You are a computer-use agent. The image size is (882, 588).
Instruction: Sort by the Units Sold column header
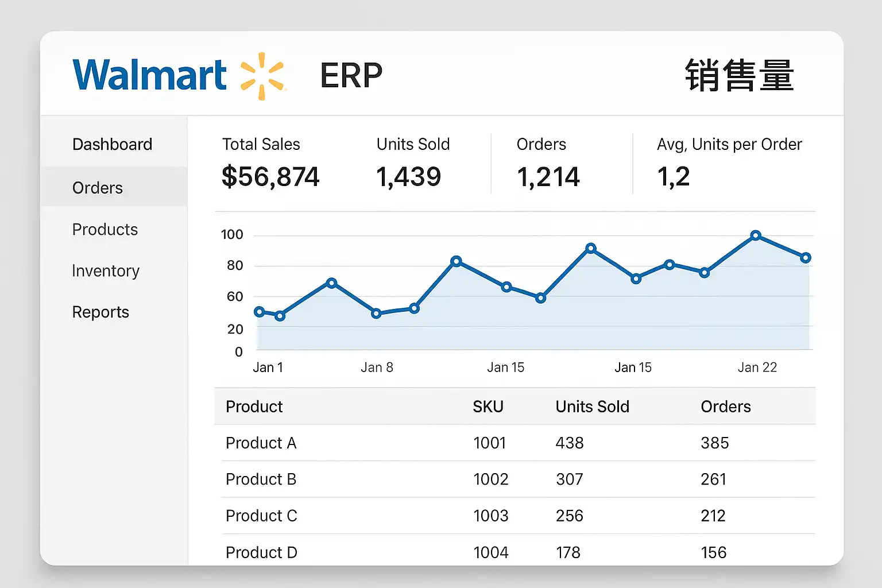[593, 407]
